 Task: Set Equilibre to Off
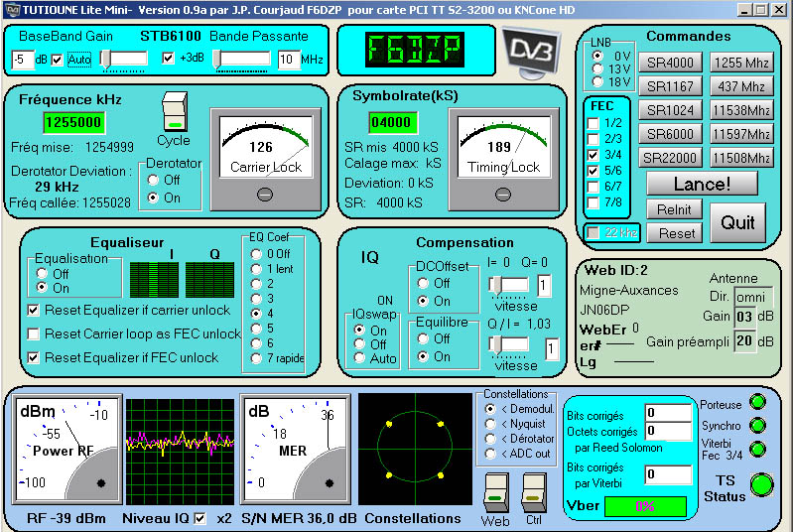tap(423, 338)
